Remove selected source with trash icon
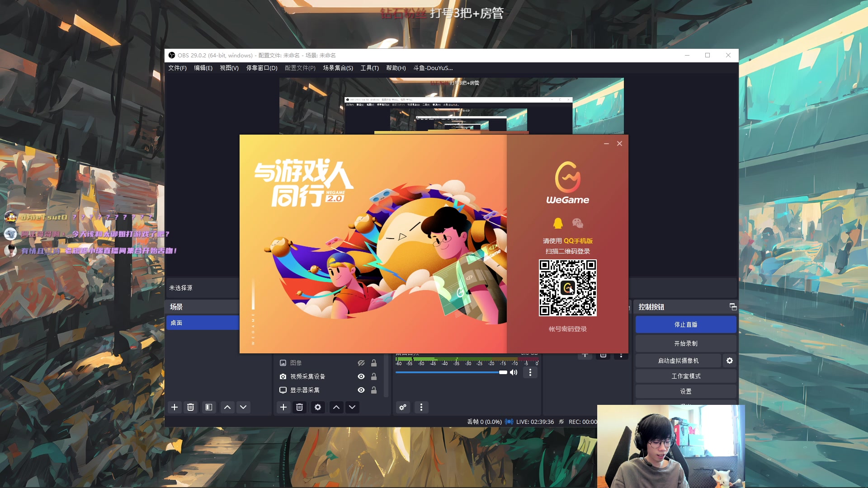The height and width of the screenshot is (488, 868). coord(299,407)
